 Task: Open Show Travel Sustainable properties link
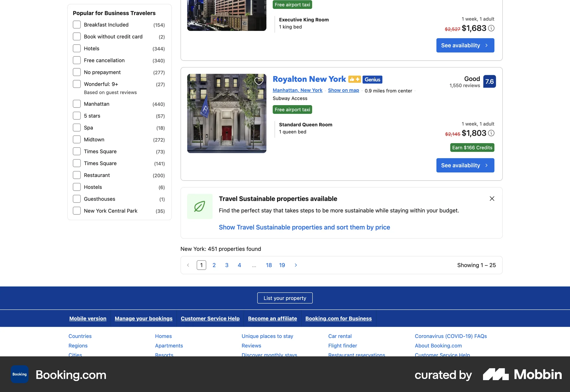click(x=304, y=227)
